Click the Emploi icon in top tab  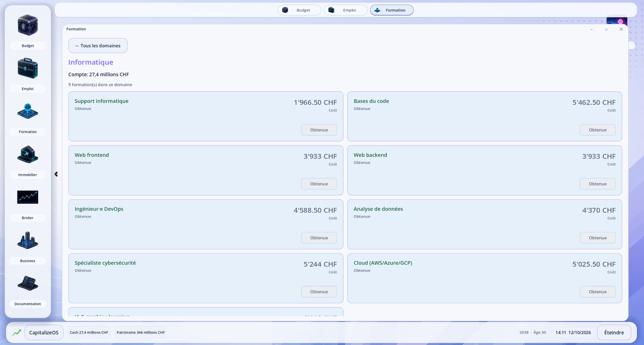(331, 10)
